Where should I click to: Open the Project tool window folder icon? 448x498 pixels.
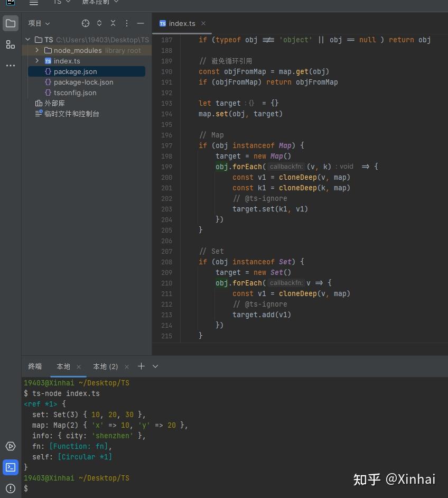pos(11,23)
